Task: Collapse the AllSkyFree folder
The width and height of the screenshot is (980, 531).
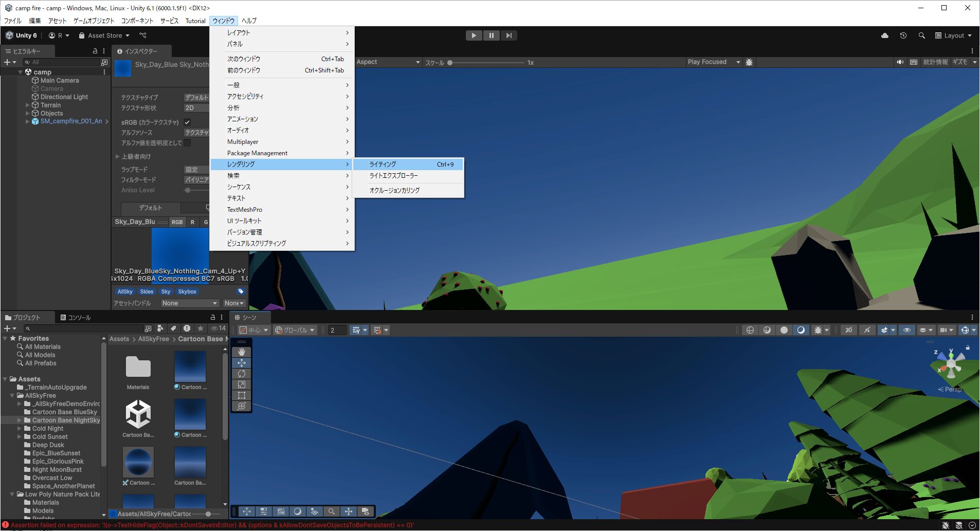Action: 12,395
